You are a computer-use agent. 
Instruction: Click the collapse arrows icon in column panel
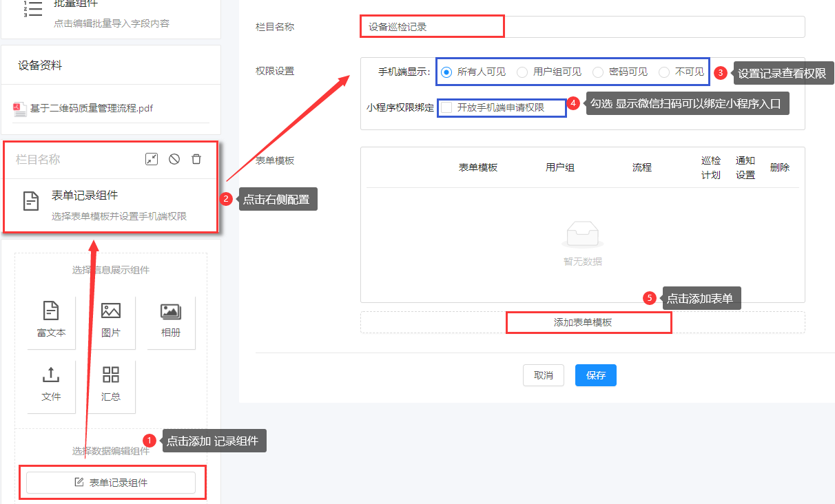[x=151, y=159]
